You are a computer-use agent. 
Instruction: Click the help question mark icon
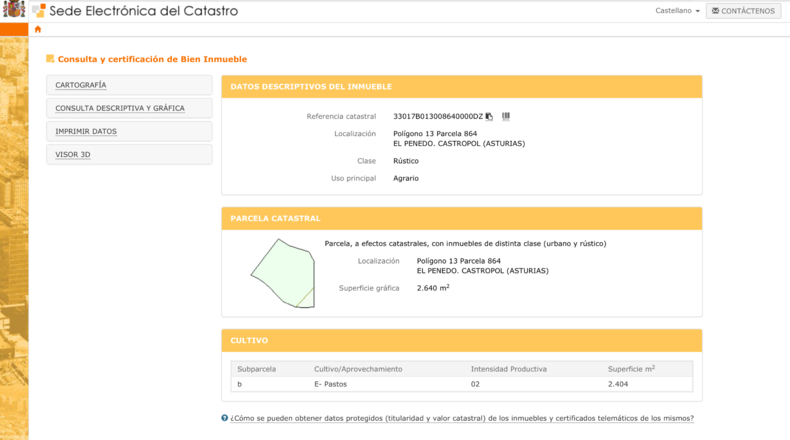[x=225, y=418]
